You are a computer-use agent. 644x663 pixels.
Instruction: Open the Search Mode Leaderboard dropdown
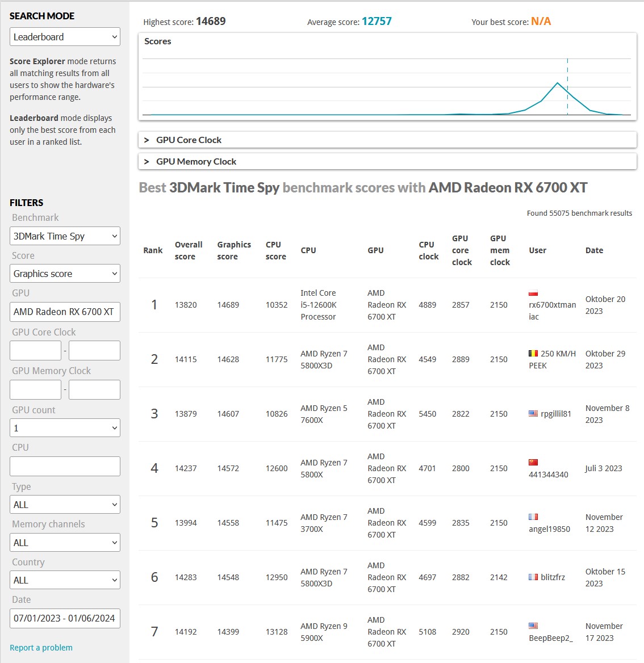[x=65, y=37]
